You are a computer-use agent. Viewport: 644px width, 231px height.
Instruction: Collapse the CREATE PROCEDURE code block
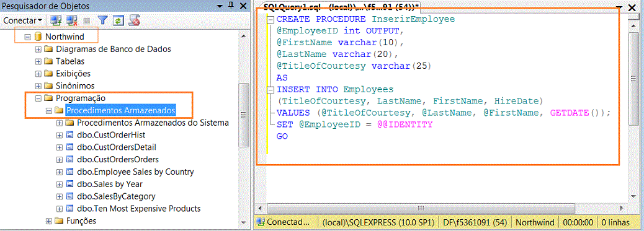click(x=271, y=19)
